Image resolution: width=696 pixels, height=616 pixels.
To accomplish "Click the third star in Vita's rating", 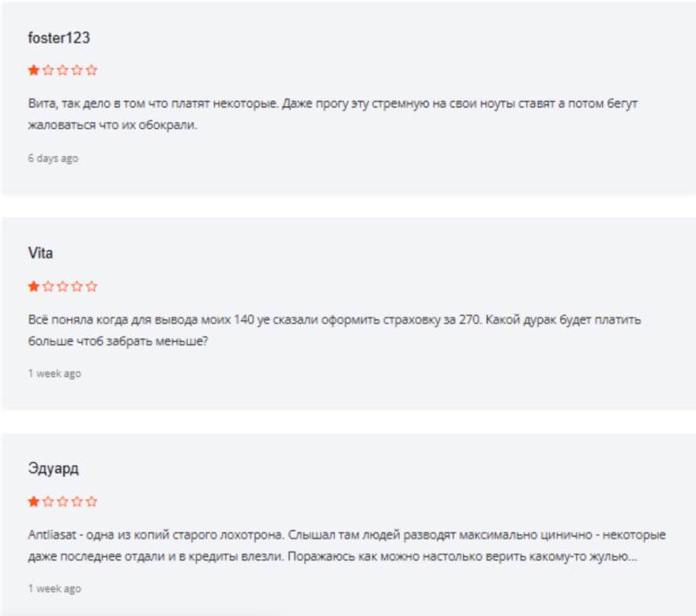I will pos(63,286).
